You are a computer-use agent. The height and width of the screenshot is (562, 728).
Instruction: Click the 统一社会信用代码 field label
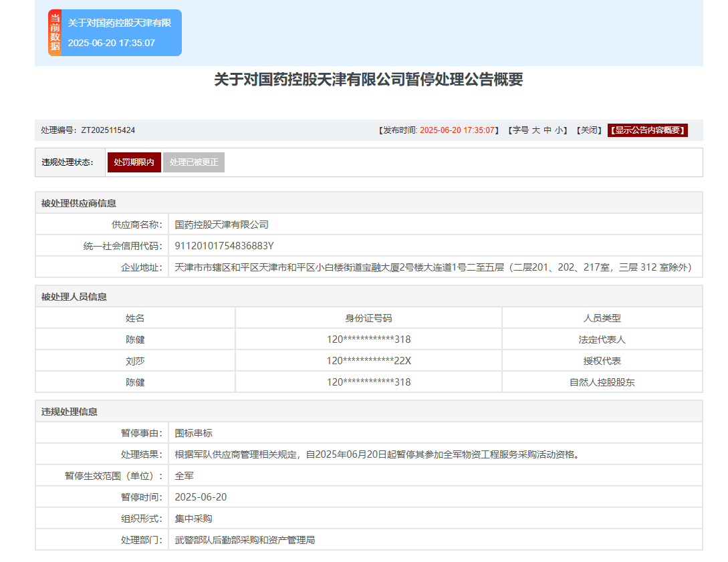click(123, 246)
